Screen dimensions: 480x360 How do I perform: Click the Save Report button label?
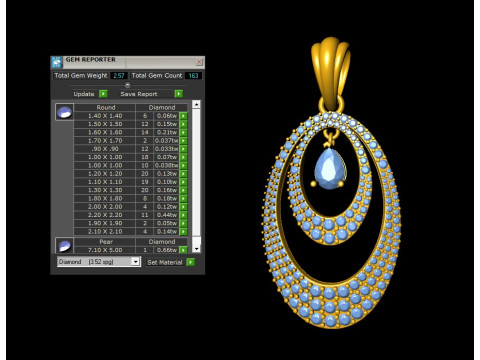139,94
